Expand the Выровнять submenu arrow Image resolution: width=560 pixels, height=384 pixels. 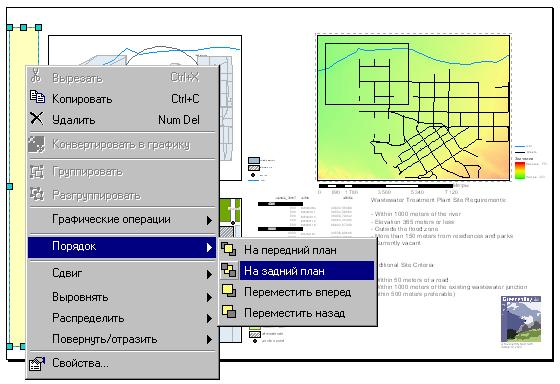point(209,297)
